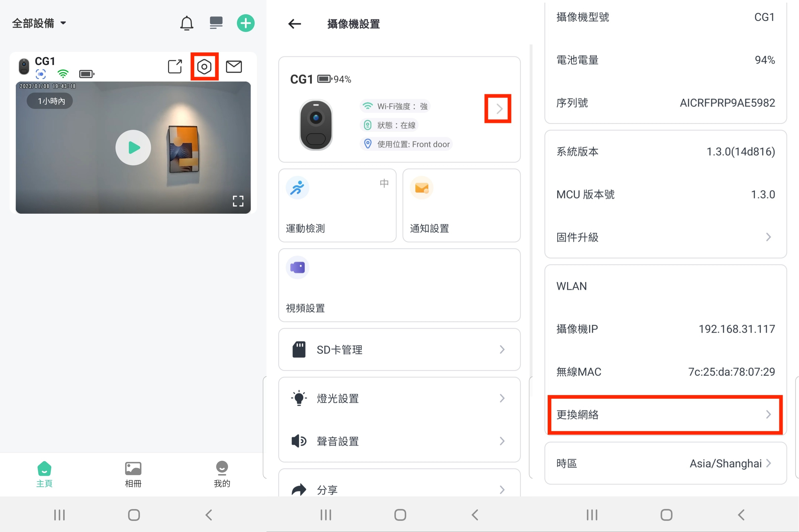Open 固件升級 firmware upgrade

point(665,237)
